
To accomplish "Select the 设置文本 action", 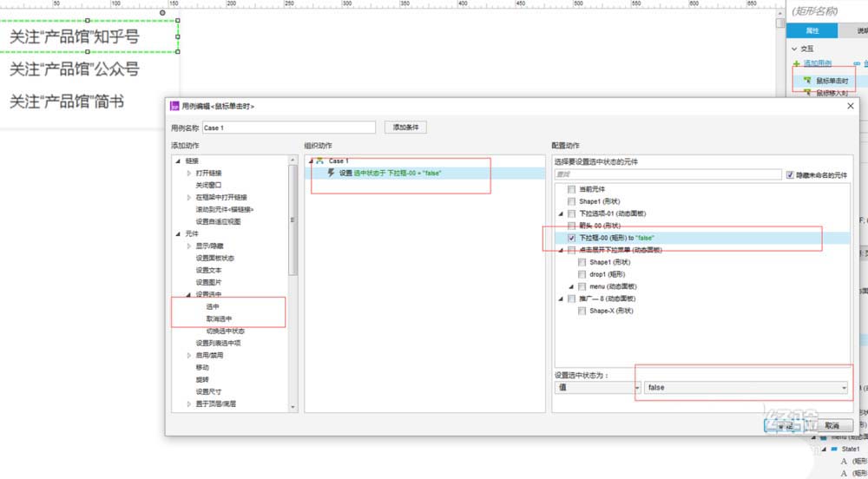I will pyautogui.click(x=208, y=271).
